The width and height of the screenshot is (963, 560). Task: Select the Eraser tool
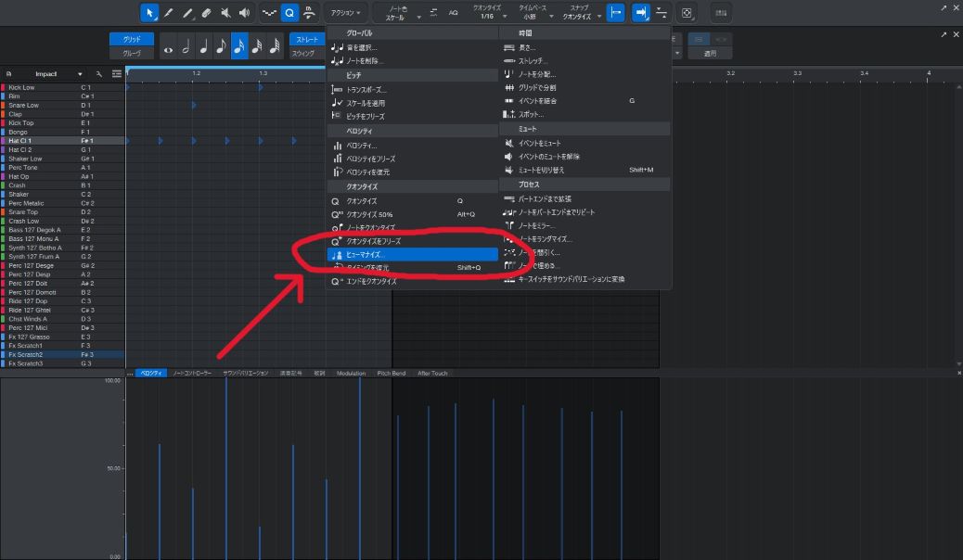206,13
